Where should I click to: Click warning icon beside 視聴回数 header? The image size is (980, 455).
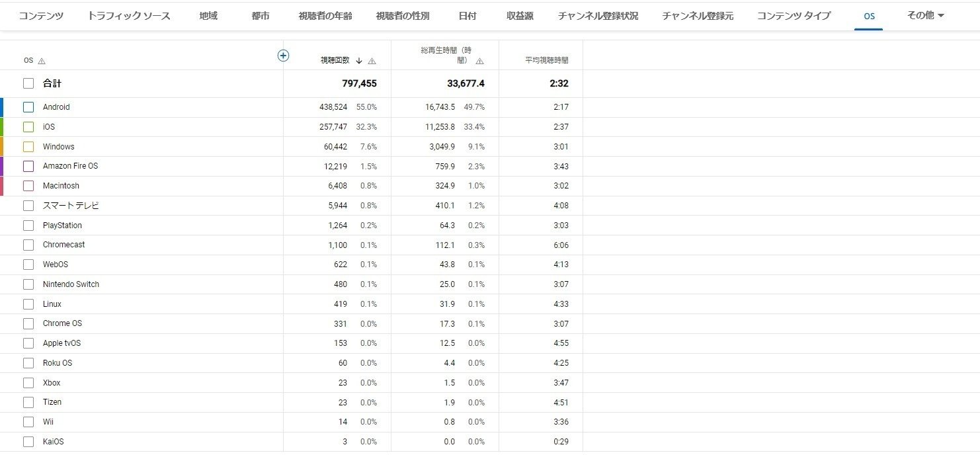372,61
